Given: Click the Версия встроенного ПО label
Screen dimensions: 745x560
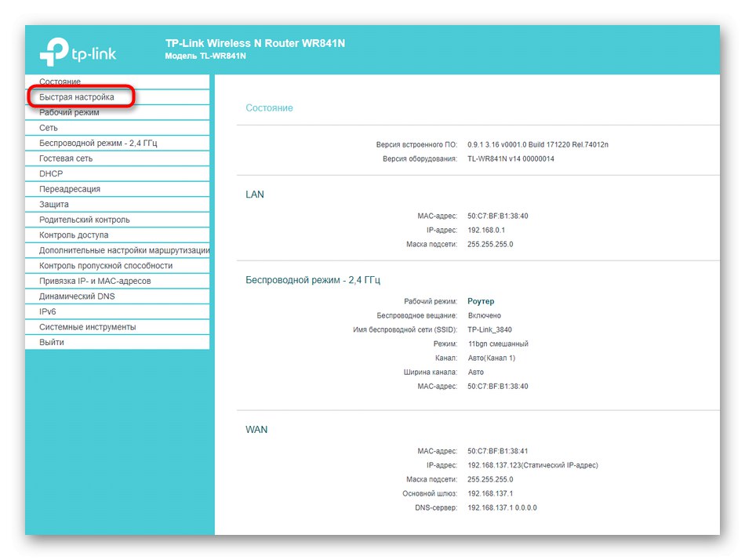Looking at the screenshot, I should pyautogui.click(x=416, y=144).
